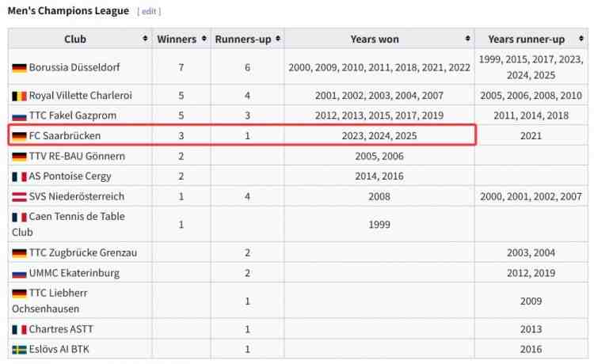594x364 pixels.
Task: Sort by Years won sort icon
Action: tap(468, 39)
